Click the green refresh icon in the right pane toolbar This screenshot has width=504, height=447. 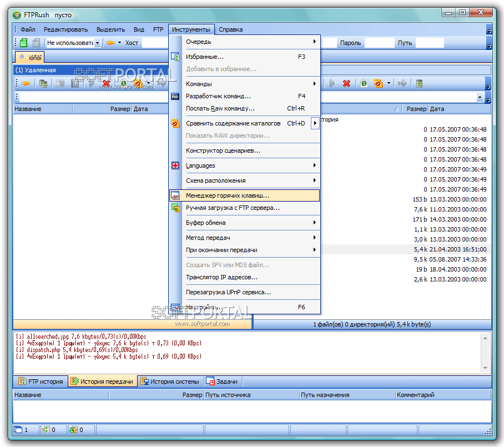pyautogui.click(x=364, y=84)
